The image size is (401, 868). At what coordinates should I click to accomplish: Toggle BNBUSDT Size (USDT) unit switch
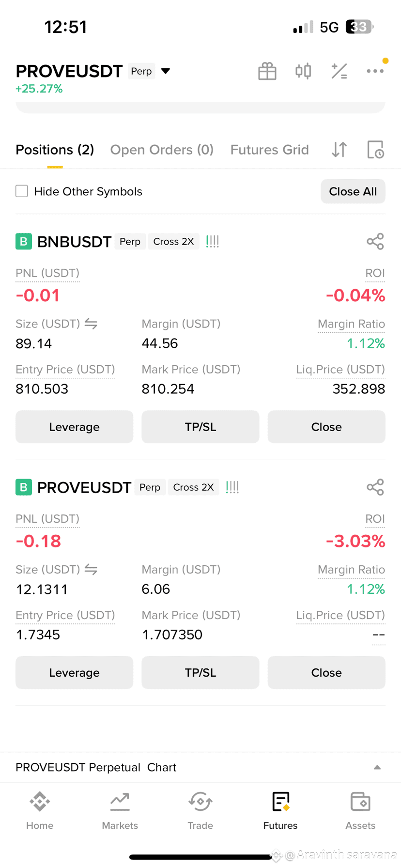pos(91,324)
